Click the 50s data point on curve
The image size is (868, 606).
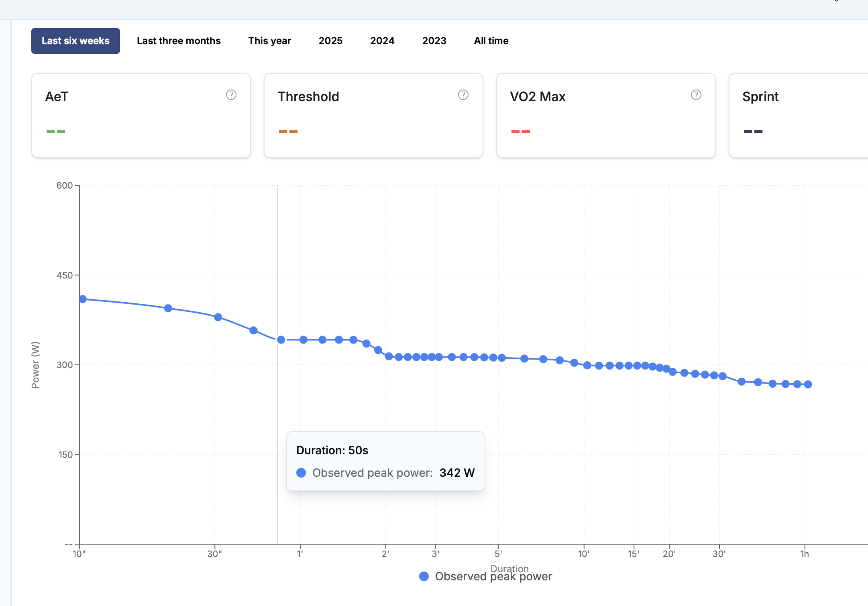281,340
